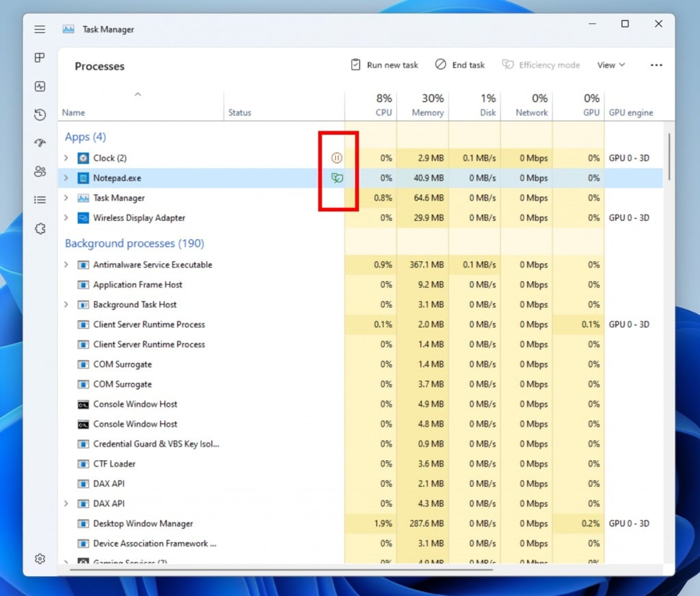Open the Details page sidebar icon

coord(40,200)
